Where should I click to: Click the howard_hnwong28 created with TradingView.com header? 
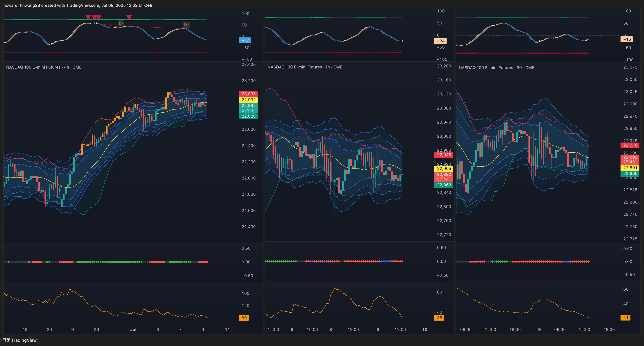78,5
